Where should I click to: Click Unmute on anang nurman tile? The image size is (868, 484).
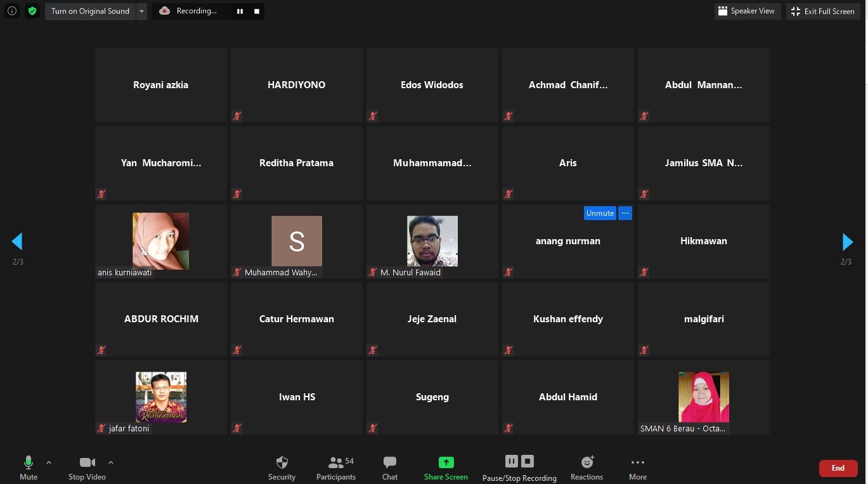(600, 213)
